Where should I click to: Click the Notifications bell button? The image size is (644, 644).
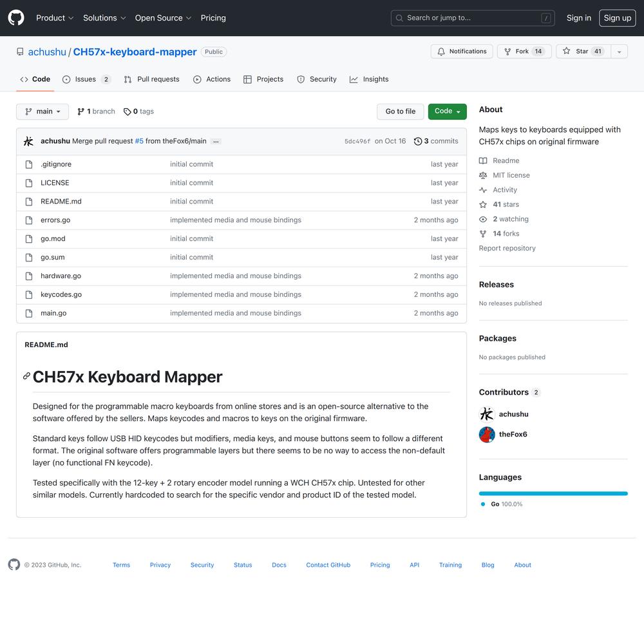pos(462,52)
